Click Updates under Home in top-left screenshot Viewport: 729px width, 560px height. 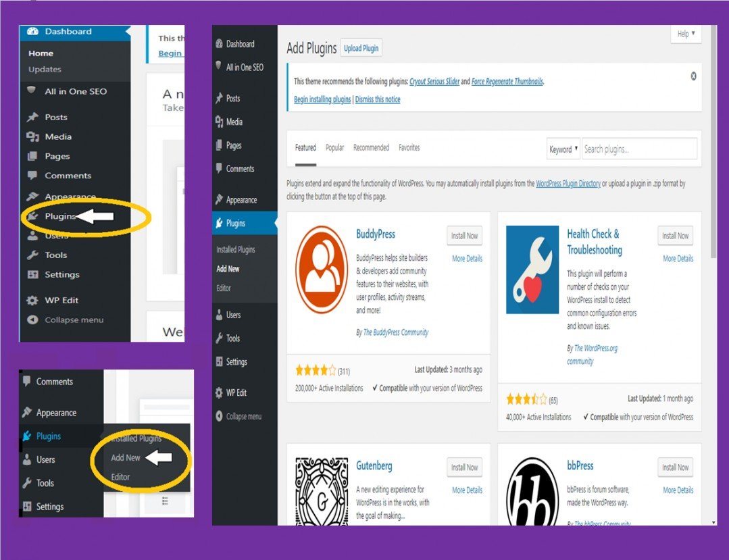pos(45,70)
